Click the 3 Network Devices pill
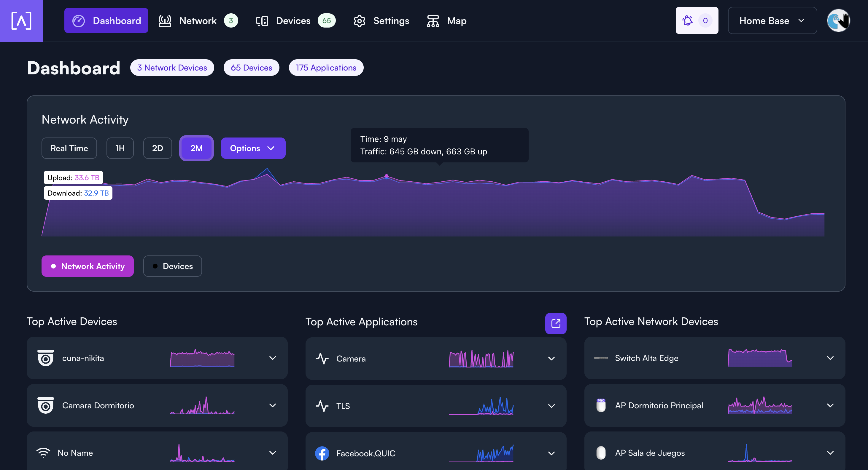This screenshot has height=470, width=868. coord(172,68)
